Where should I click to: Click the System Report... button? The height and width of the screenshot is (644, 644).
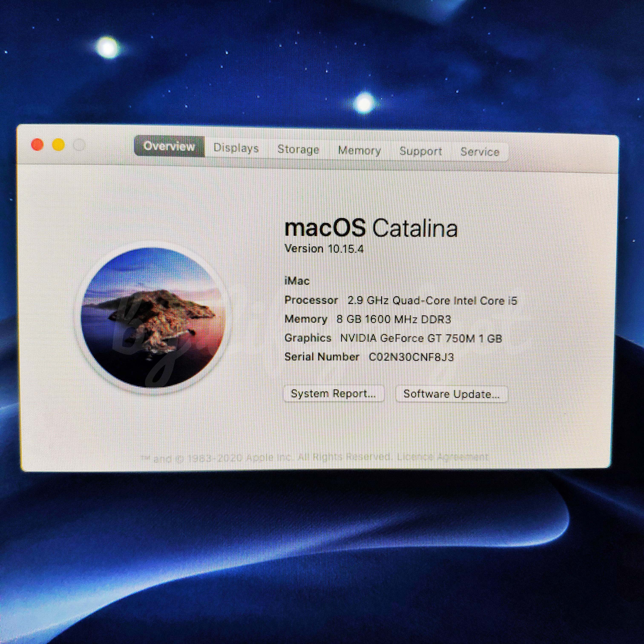coord(334,394)
